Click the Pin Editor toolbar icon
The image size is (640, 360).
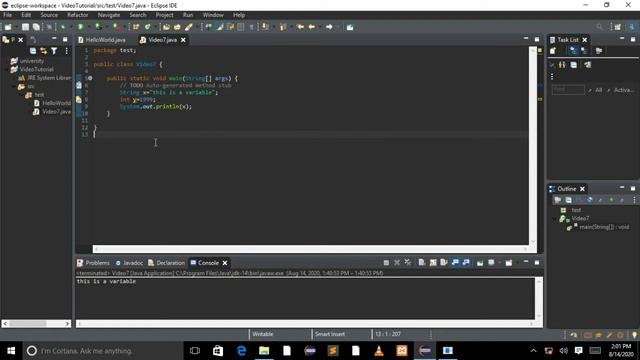pyautogui.click(x=350, y=27)
